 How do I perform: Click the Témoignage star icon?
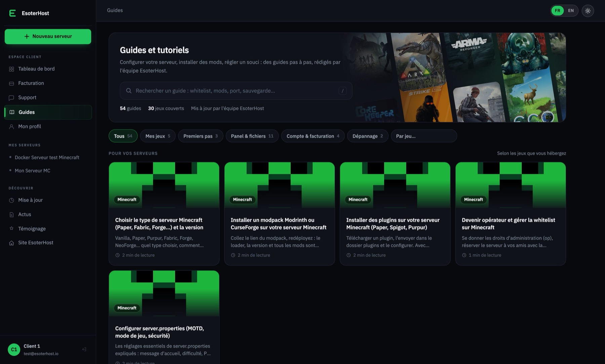pyautogui.click(x=11, y=229)
